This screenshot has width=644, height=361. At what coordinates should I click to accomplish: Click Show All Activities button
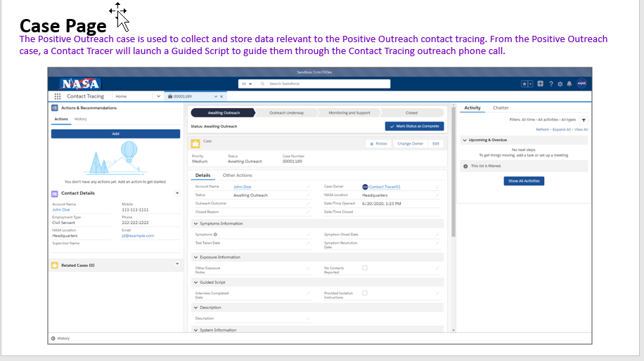524,181
